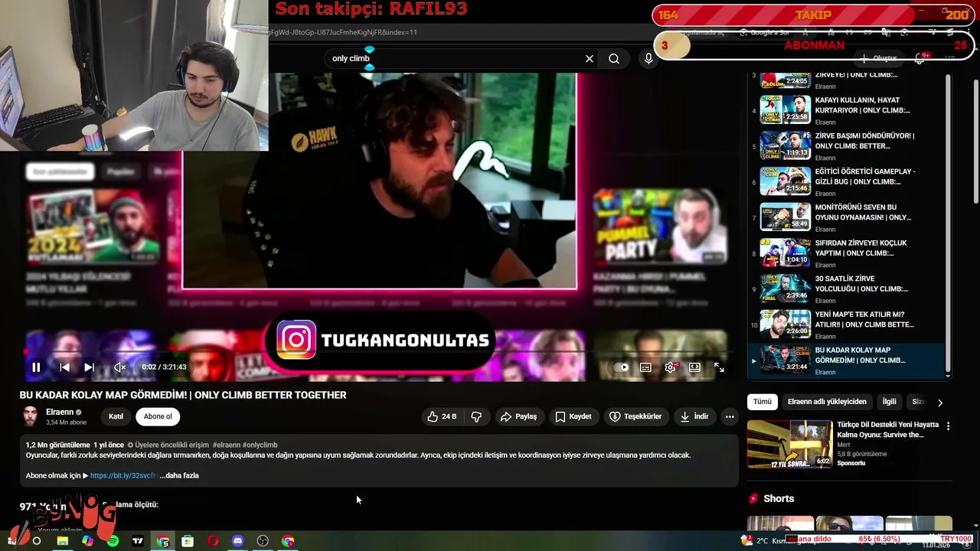Send thanks via Teşekkürler button
The height and width of the screenshot is (551, 980).
pyautogui.click(x=635, y=416)
